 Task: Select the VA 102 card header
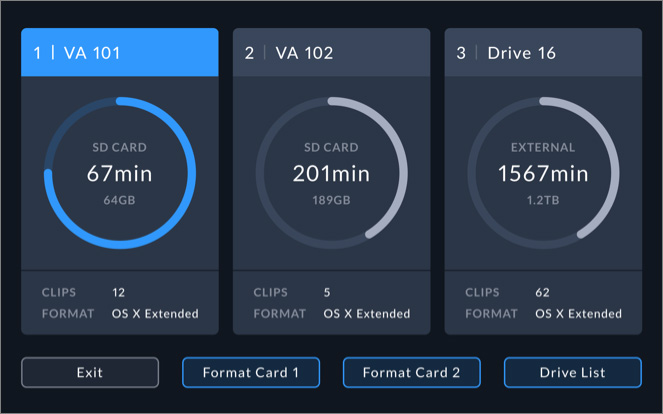331,52
